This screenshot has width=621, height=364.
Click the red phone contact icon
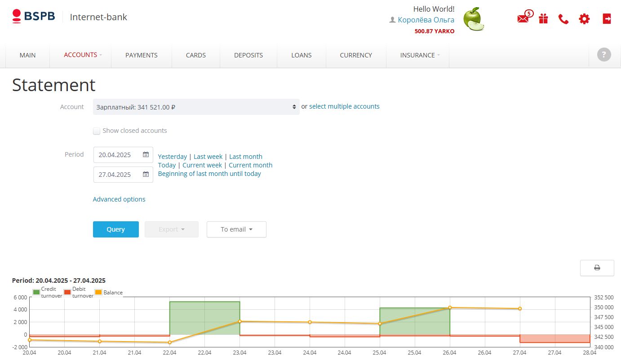click(563, 19)
